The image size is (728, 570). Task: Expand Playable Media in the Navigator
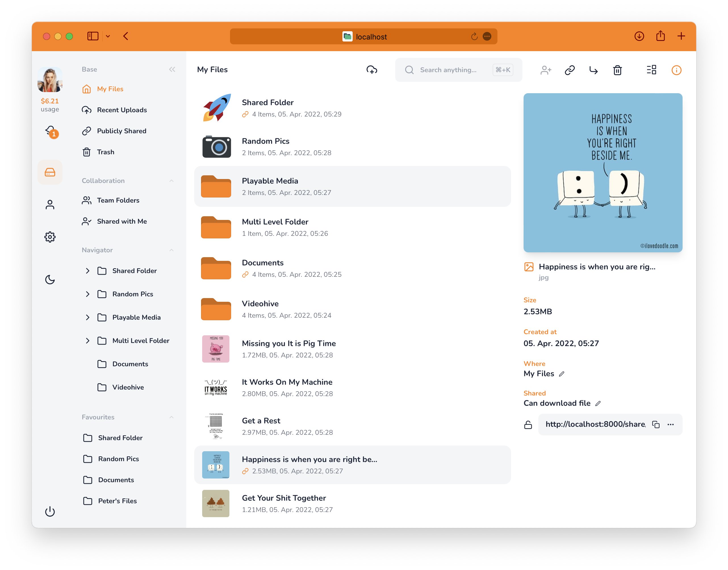pos(88,317)
